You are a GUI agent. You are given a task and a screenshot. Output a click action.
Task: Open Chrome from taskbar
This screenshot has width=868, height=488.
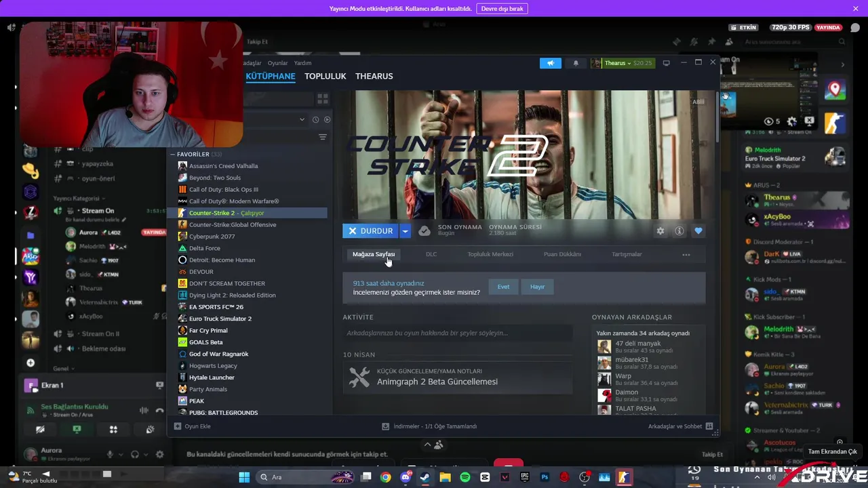point(386,477)
